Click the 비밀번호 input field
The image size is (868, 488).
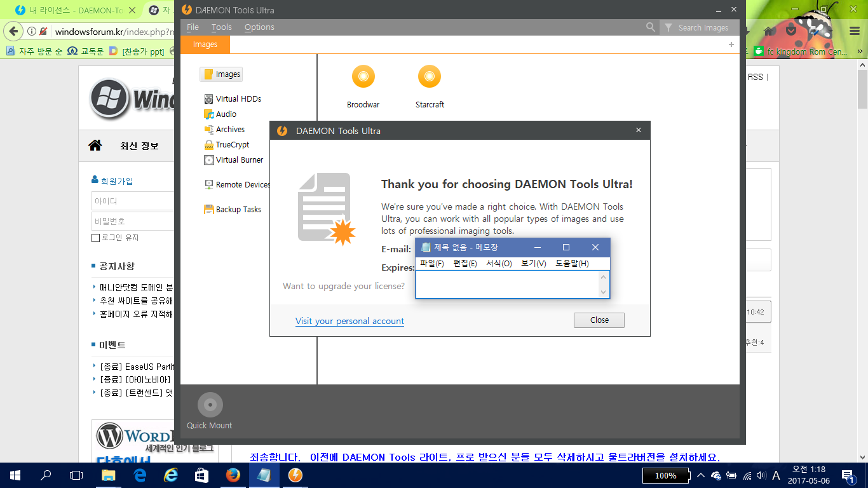tap(133, 221)
